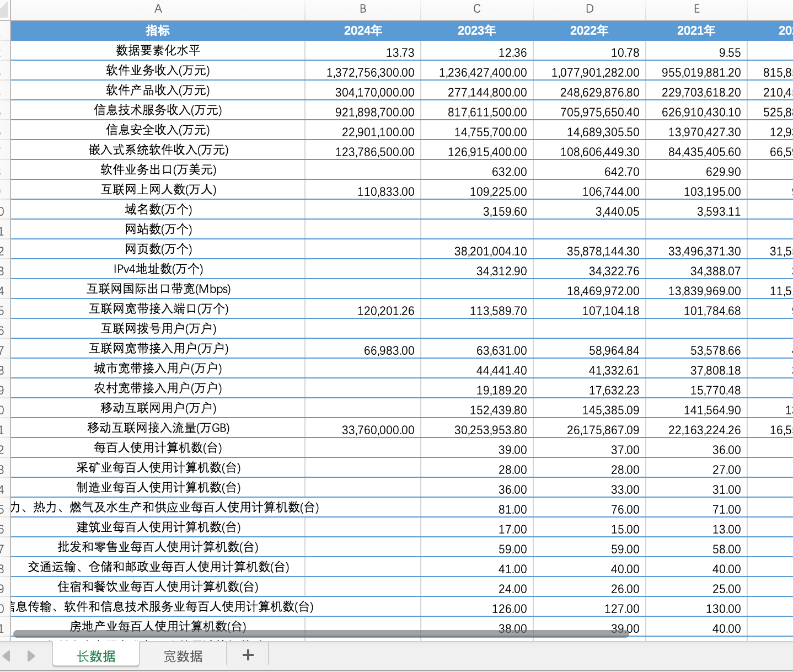Screen dimensions: 793x672
Task: Click the 信息技术服务收入(万元) label
Action: 158,110
